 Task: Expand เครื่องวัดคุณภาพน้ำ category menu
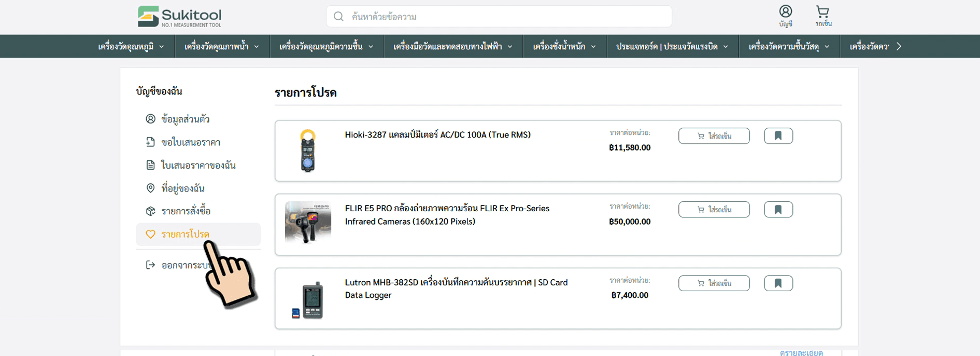222,47
